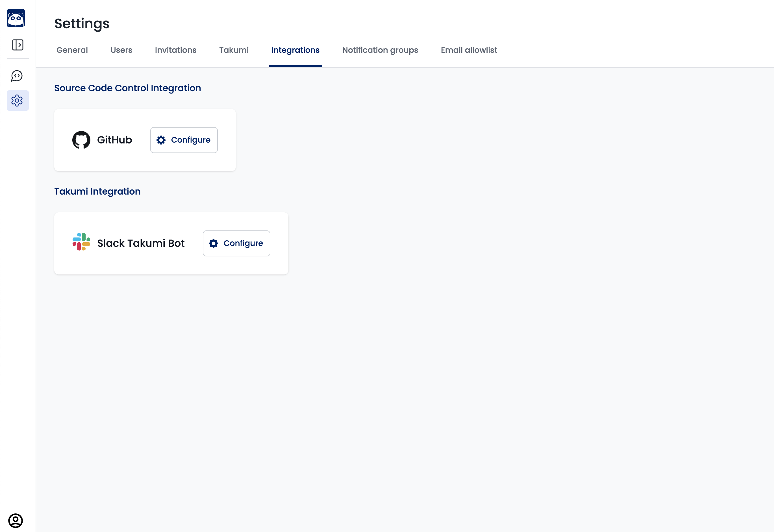
Task: Click the Source Code Control Integration heading
Action: (x=127, y=88)
